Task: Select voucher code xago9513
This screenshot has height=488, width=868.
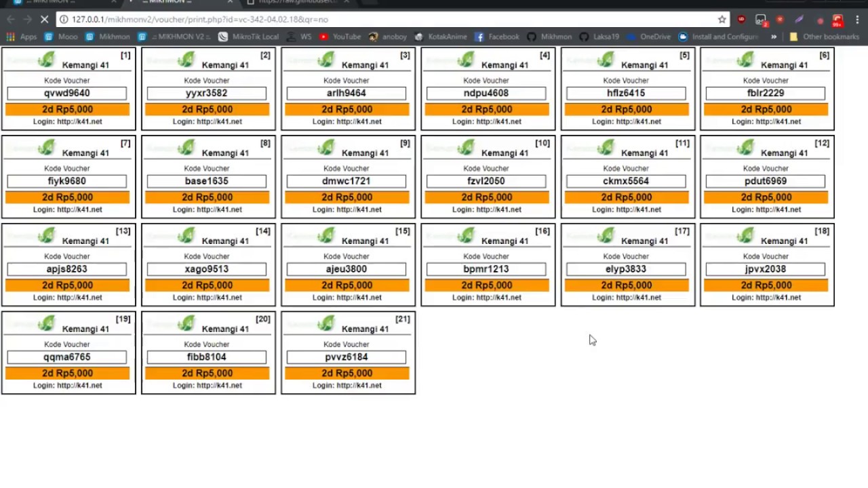Action: click(207, 270)
